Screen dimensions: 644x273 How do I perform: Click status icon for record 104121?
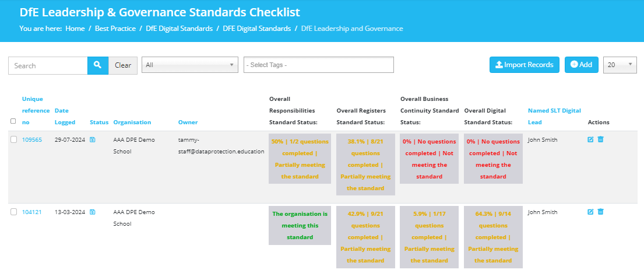pos(93,212)
